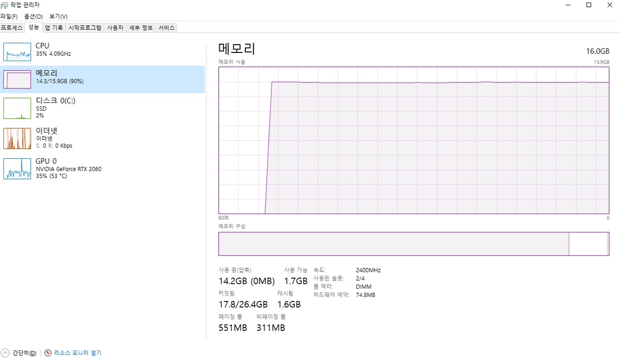This screenshot has width=619, height=364.
Task: Open the 보기(V) menu
Action: 58,17
